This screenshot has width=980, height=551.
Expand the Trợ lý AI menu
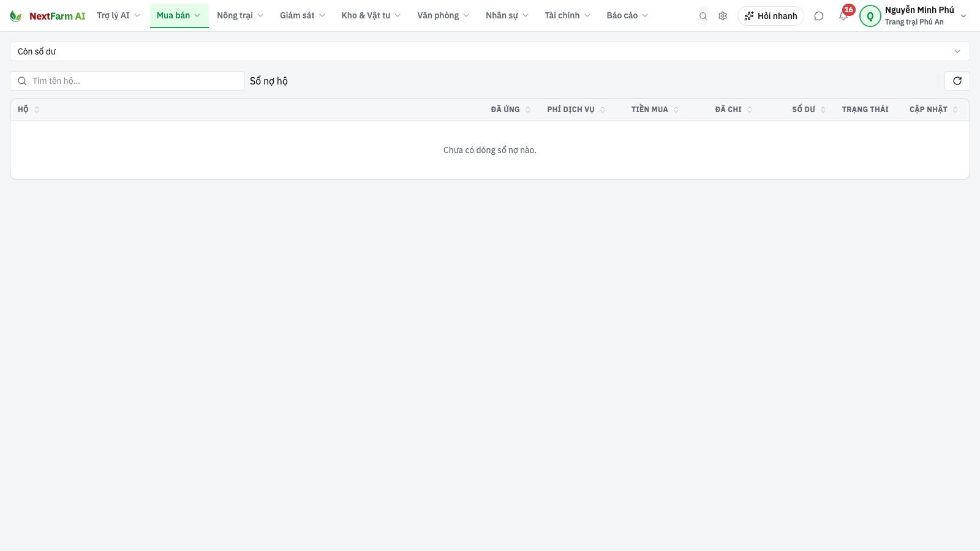coord(118,16)
